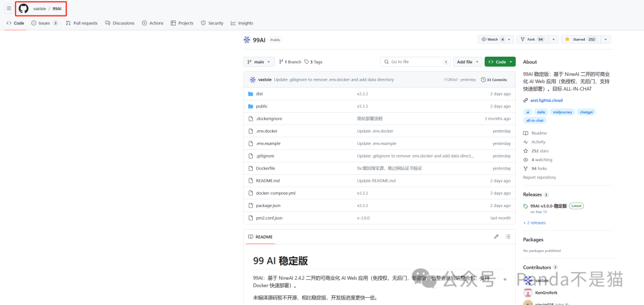Click the all-in-chat topic tag
This screenshot has width=644, height=305.
point(535,121)
